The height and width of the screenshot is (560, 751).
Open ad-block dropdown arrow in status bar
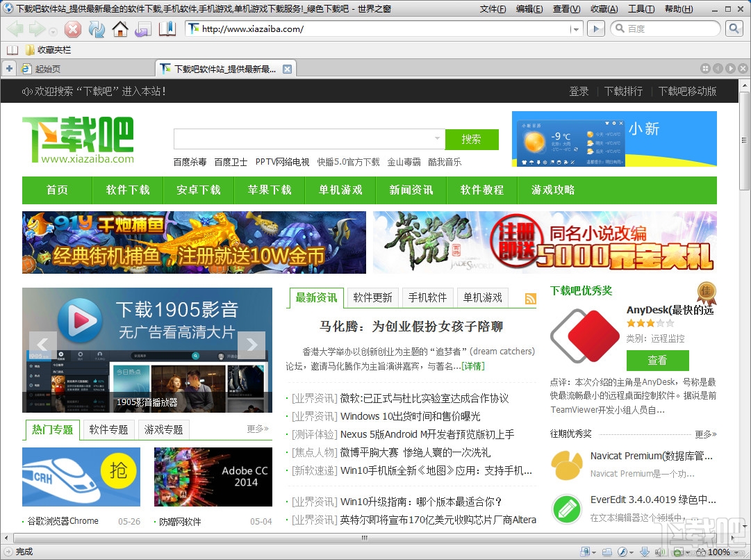pos(688,552)
